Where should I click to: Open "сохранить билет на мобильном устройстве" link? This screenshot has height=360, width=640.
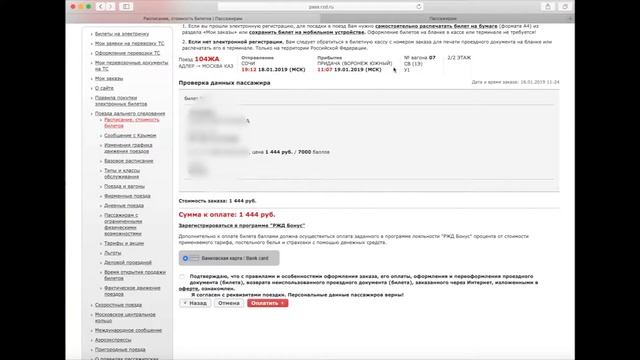307,32
